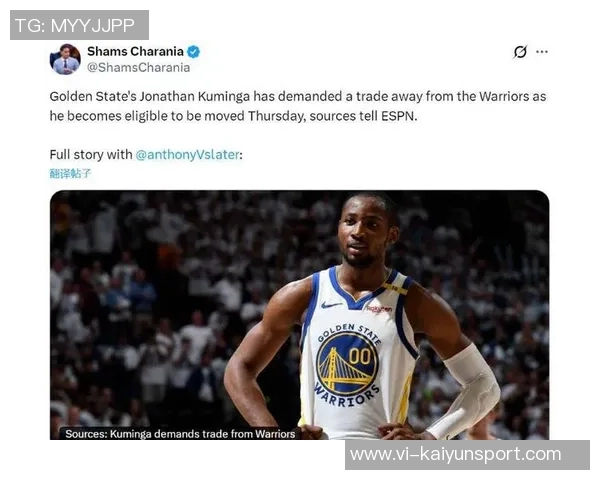The height and width of the screenshot is (480, 600).
Task: Click the 00 jersey number
Action: [360, 356]
